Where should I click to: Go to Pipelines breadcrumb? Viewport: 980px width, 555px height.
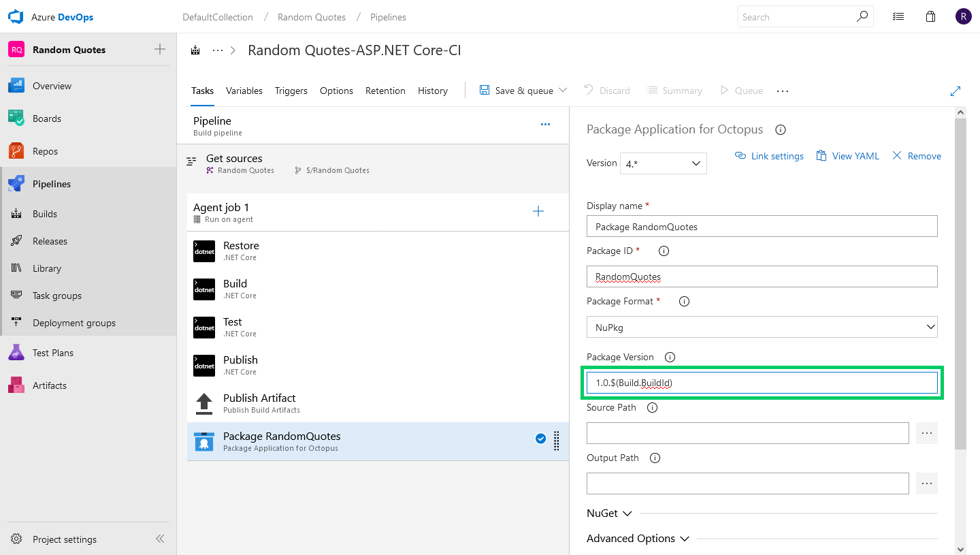388,17
